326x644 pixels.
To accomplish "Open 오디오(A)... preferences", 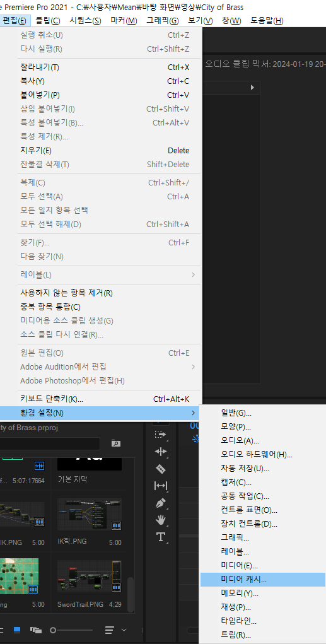I will click(263, 441).
